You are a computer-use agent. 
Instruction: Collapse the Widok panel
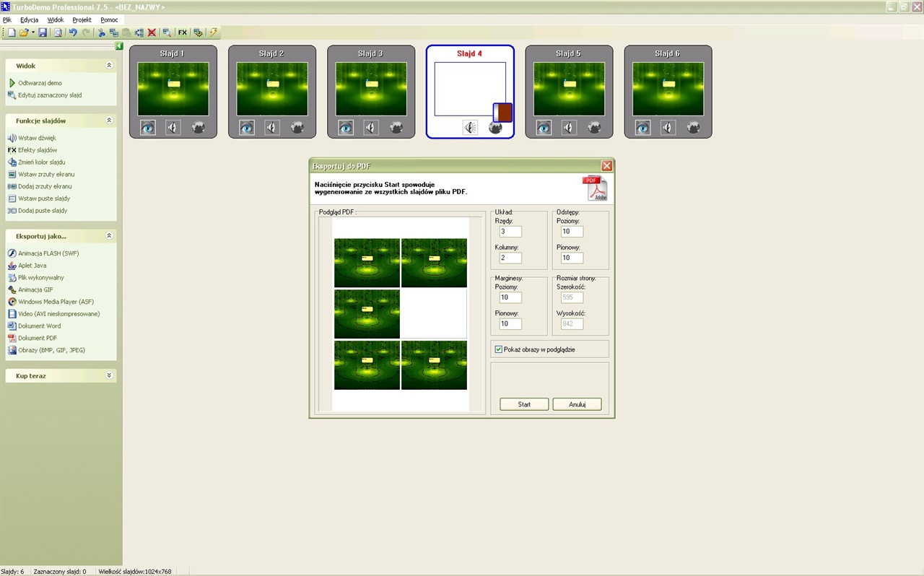[x=109, y=66]
